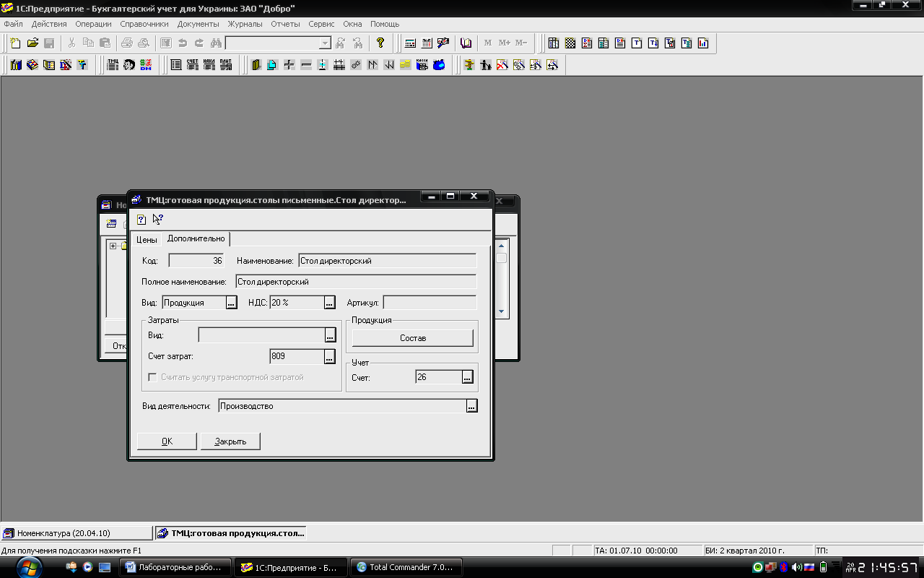Click the TMЦ list toolbar icon
This screenshot has width=924, height=578.
click(113, 65)
